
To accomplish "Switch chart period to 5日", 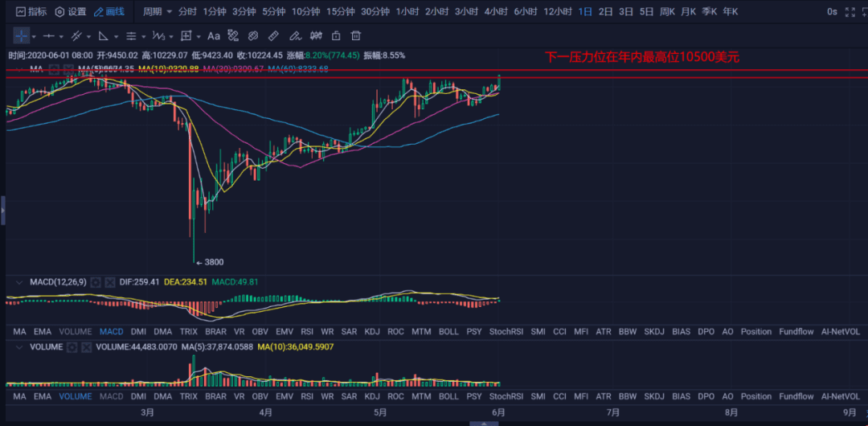I will (x=646, y=11).
